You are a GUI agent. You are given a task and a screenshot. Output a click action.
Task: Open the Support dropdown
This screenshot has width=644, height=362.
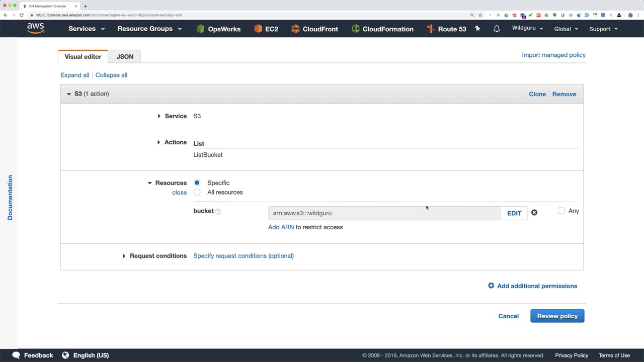[x=604, y=29]
